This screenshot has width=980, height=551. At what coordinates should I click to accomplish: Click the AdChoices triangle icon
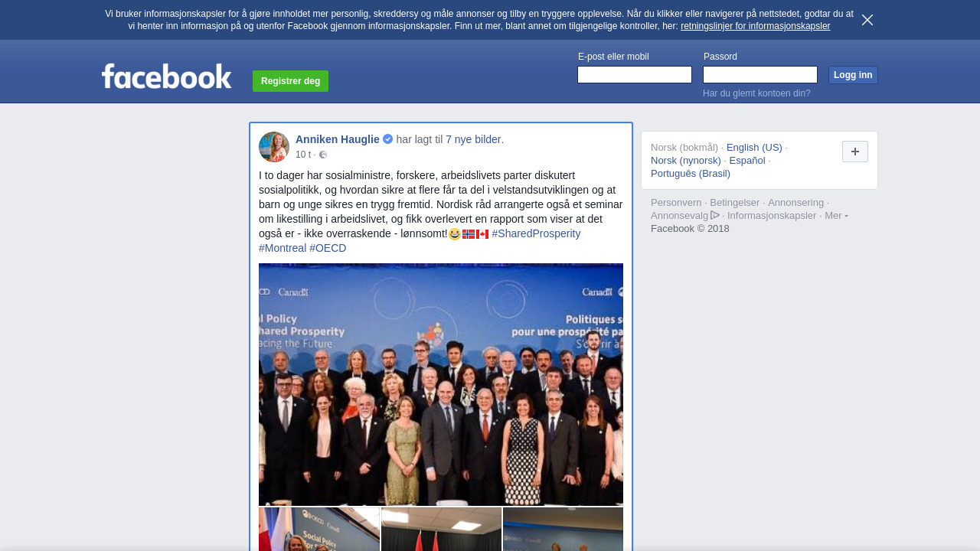pos(715,216)
